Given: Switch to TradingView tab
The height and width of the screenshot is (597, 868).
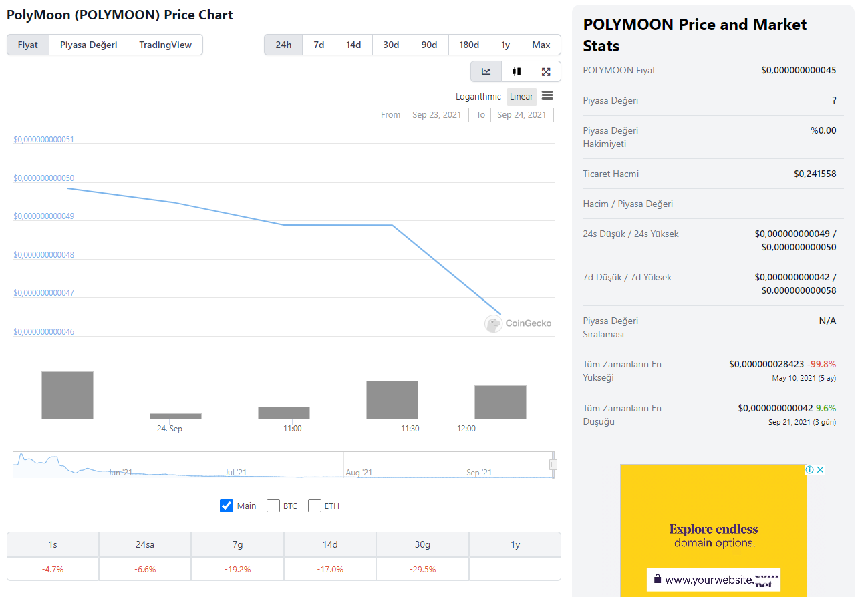Looking at the screenshot, I should click(x=165, y=45).
